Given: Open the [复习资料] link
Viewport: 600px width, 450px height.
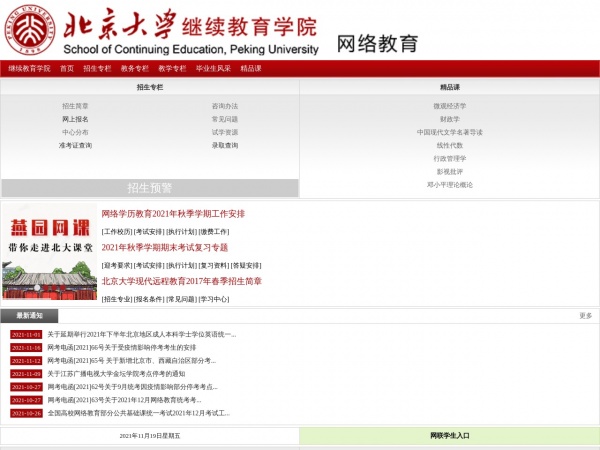Looking at the screenshot, I should [214, 265].
